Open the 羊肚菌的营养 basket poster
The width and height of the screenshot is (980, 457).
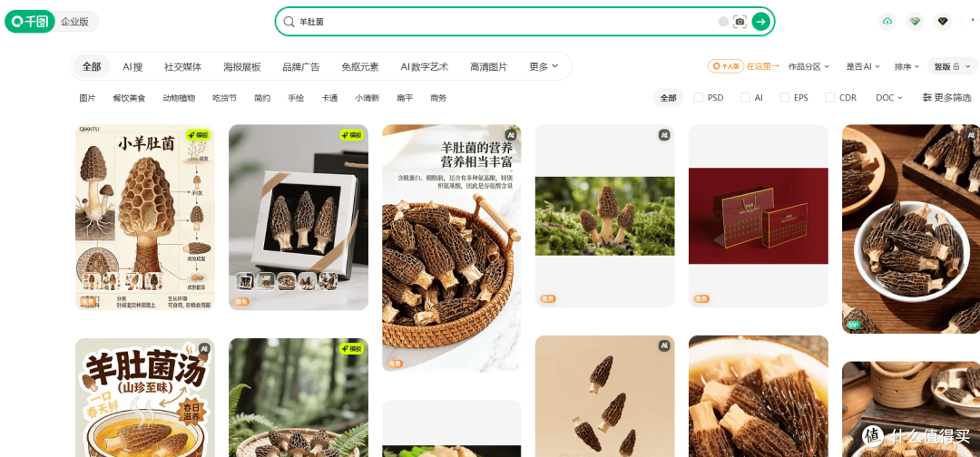(451, 248)
